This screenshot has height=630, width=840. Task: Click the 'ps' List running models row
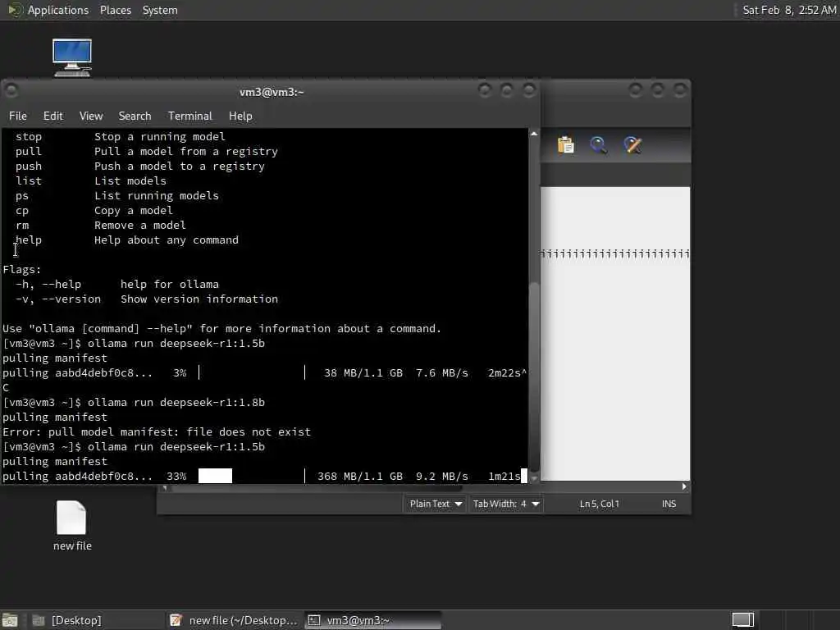[x=116, y=195]
